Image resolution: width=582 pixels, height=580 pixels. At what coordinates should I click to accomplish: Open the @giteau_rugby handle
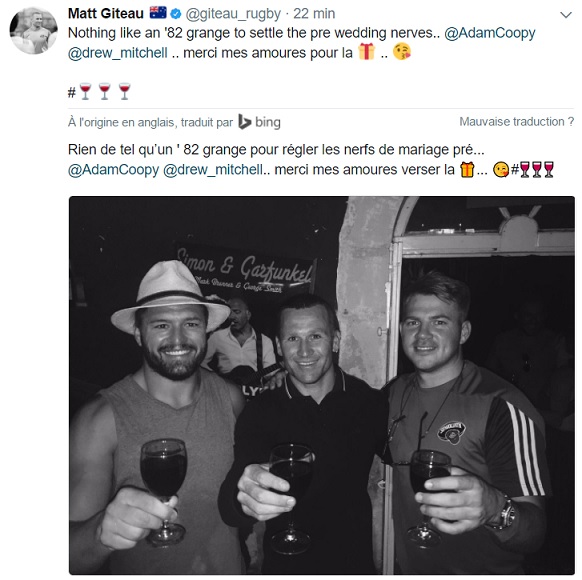[x=233, y=14]
